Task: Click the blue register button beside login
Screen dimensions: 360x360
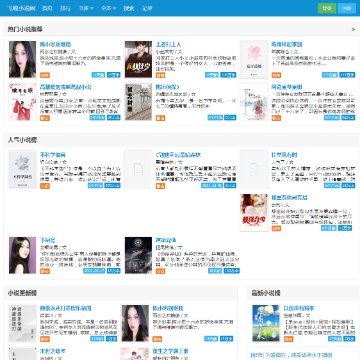Action: tap(347, 8)
